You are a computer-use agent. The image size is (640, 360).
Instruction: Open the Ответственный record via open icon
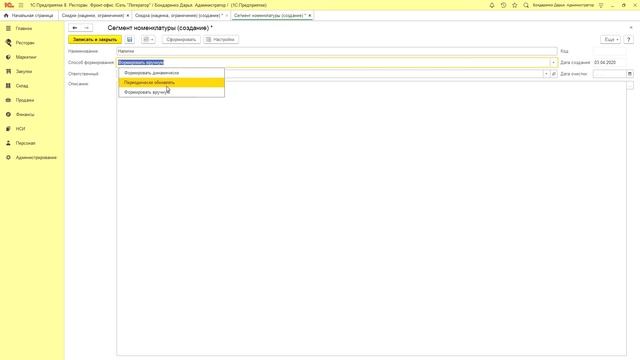coord(554,74)
